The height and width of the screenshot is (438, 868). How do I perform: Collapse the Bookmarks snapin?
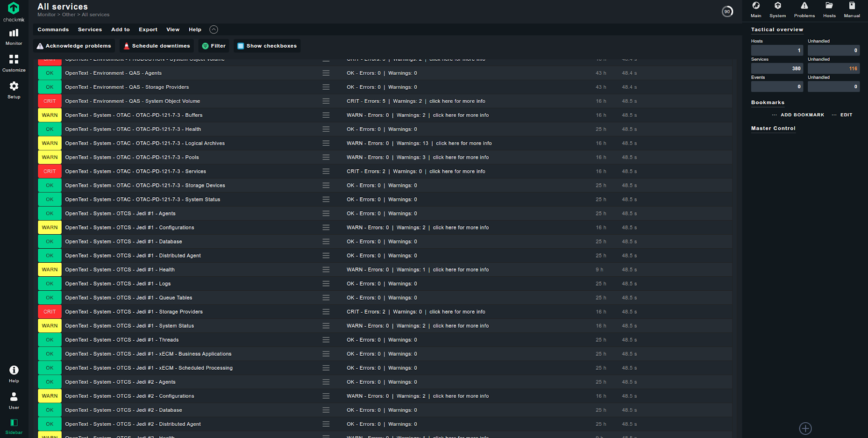click(768, 102)
